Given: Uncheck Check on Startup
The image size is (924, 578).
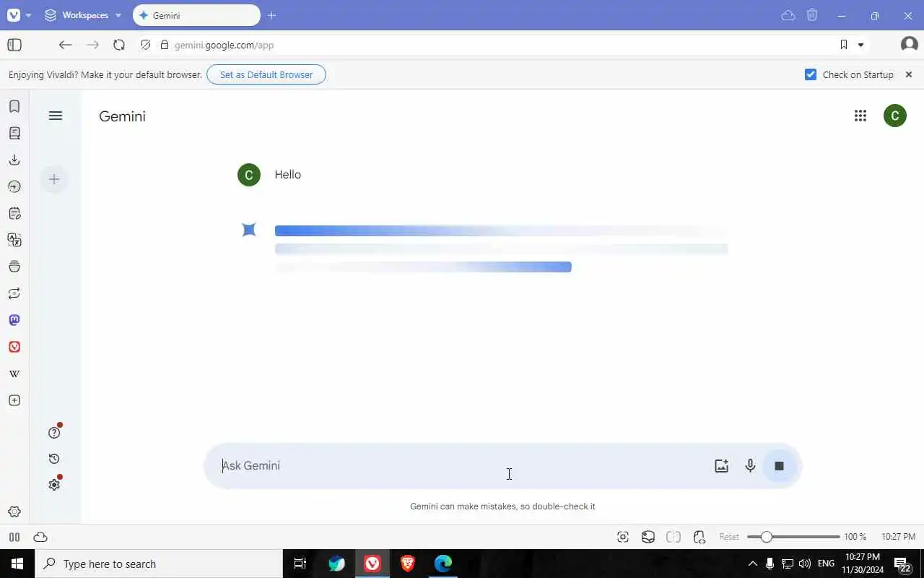Looking at the screenshot, I should [x=811, y=74].
